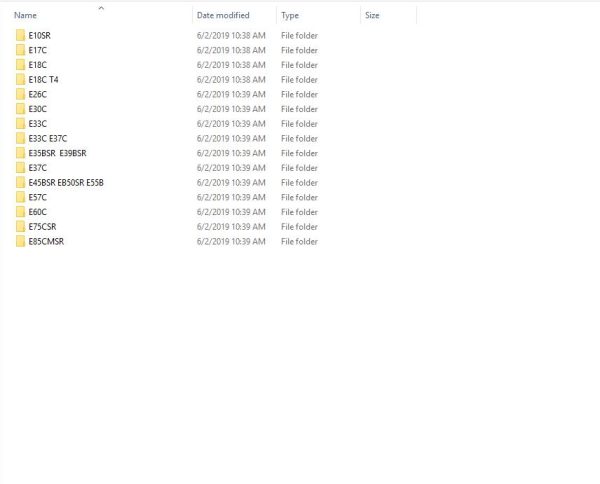Screen dimensions: 600x484
Task: Select the E75CSR folder name text
Action: (42, 227)
